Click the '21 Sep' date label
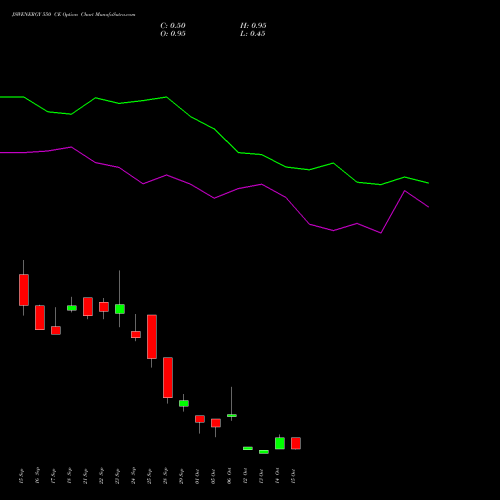This screenshot has height=500, width=500. 86,476
